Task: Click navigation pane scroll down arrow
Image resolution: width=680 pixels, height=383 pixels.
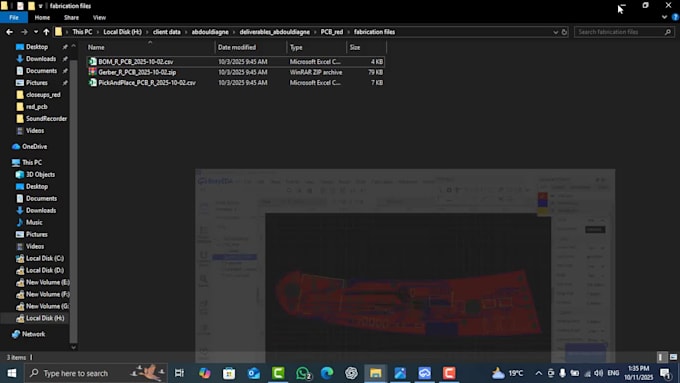Action: pyautogui.click(x=73, y=347)
